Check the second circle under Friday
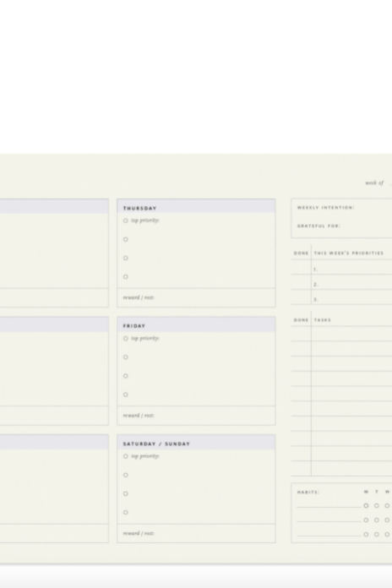Image resolution: width=392 pixels, height=588 pixels. (x=126, y=357)
